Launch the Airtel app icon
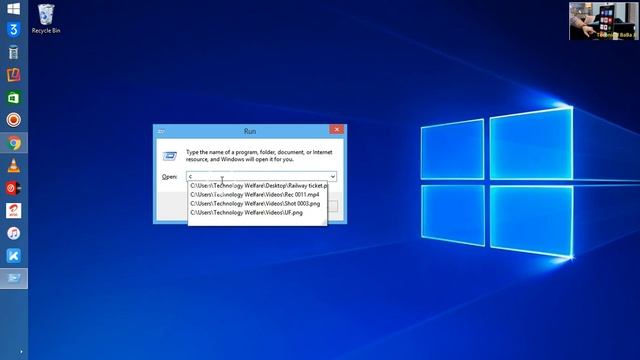This screenshot has height=360, width=640. (x=13, y=211)
